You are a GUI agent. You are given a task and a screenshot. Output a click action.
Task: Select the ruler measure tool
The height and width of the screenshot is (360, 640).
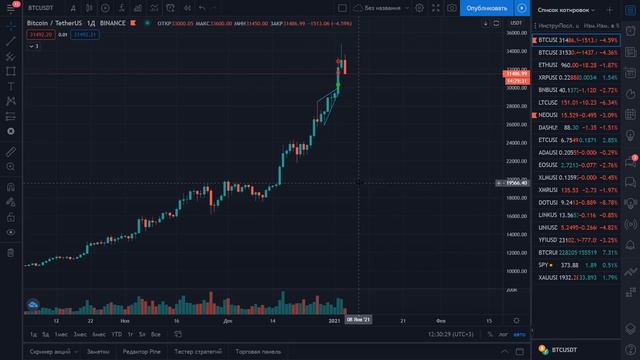(11, 152)
